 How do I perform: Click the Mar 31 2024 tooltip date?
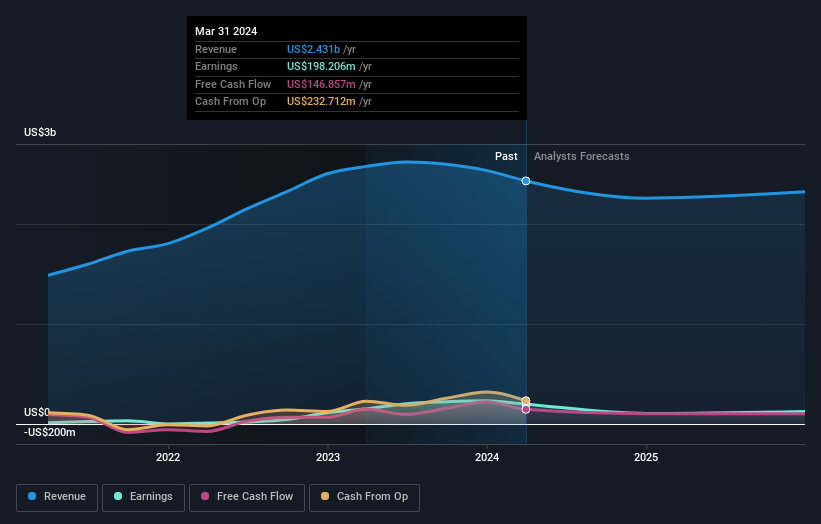[226, 31]
